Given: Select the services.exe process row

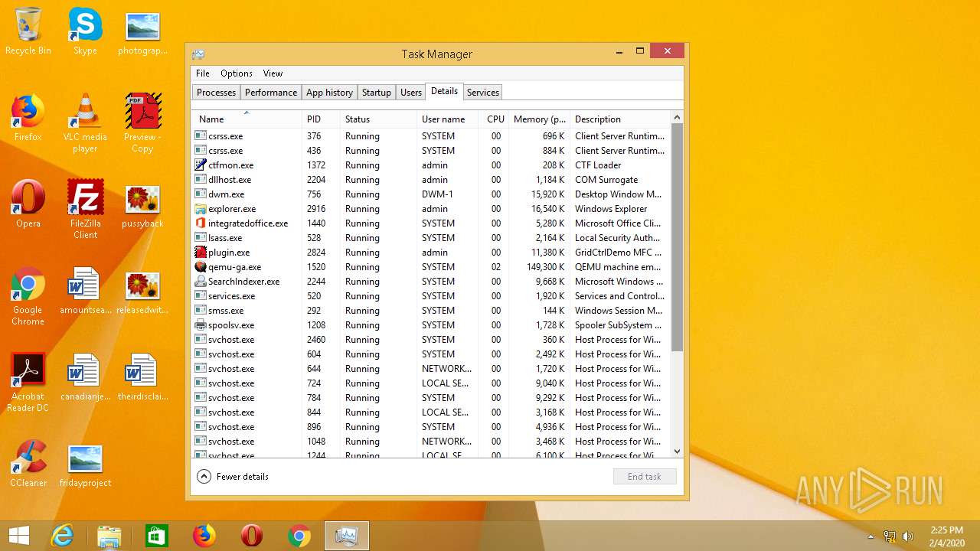Looking at the screenshot, I should [431, 296].
